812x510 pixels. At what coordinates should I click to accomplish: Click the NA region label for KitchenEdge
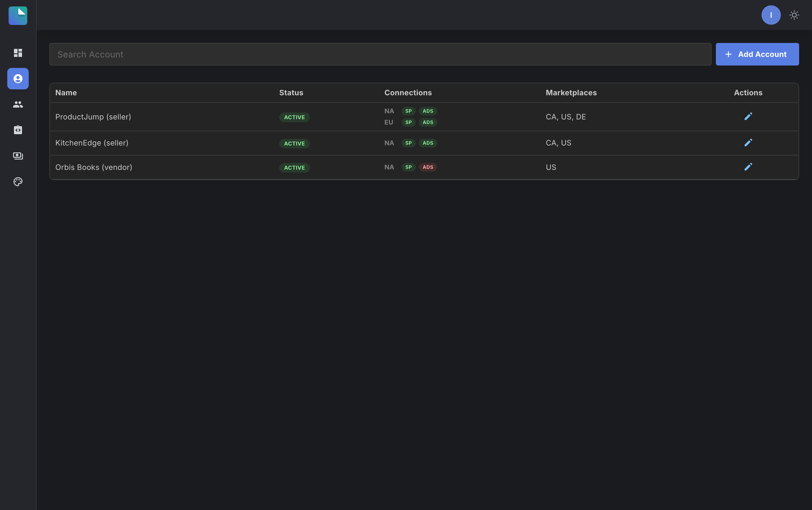click(389, 143)
